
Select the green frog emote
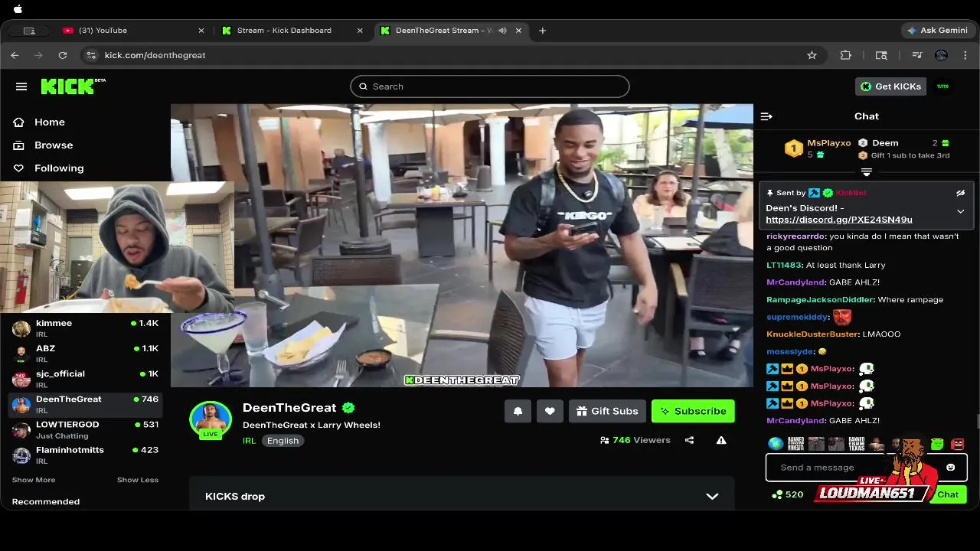[937, 444]
